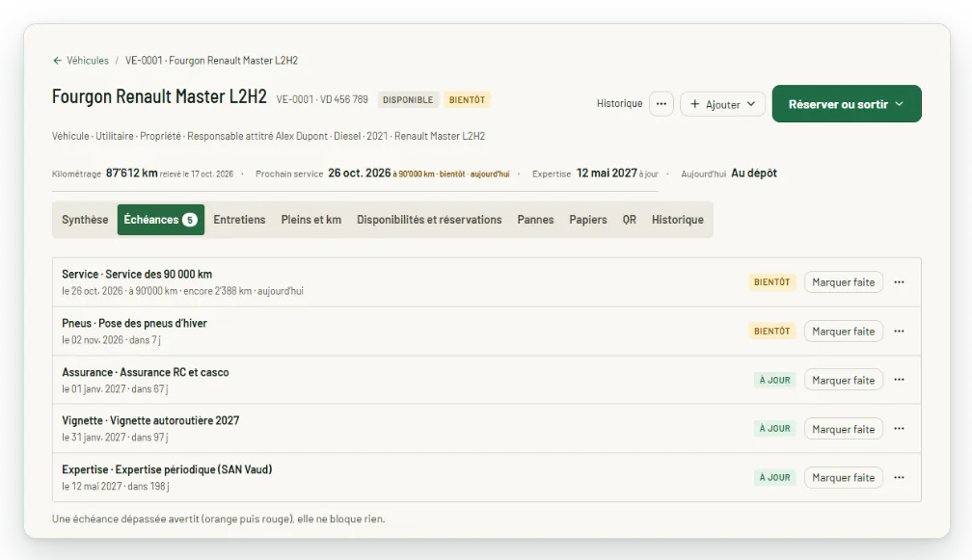972x560 pixels.
Task: Click the "Pneus · Pose des pneus d'hiver" title
Action: pyautogui.click(x=135, y=323)
